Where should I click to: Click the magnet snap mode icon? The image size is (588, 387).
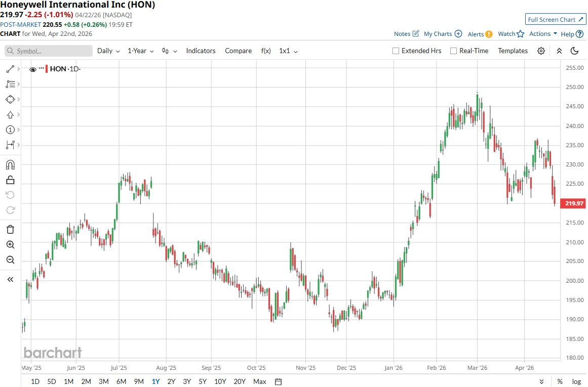(x=10, y=164)
